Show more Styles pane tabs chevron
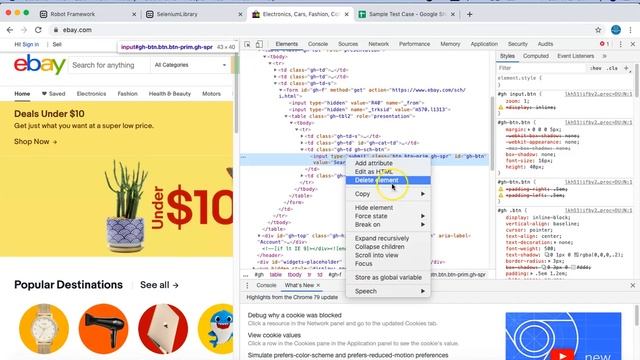The width and height of the screenshot is (640, 360). tap(604, 56)
